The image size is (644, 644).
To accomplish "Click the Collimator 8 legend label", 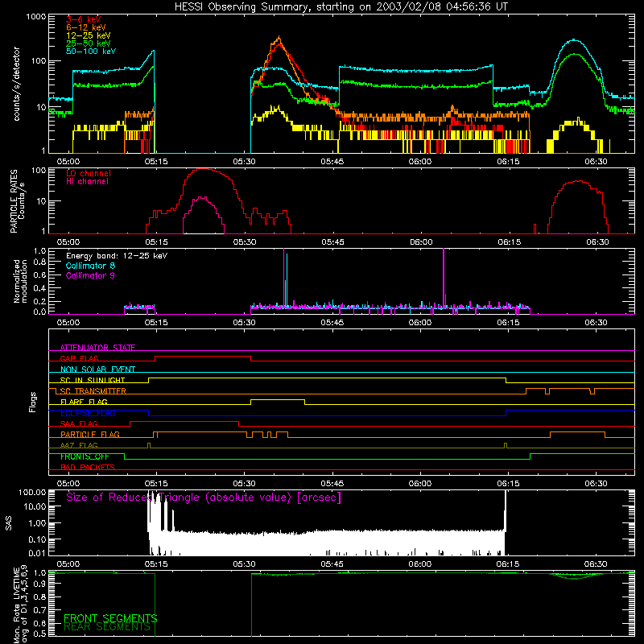I will tap(90, 266).
